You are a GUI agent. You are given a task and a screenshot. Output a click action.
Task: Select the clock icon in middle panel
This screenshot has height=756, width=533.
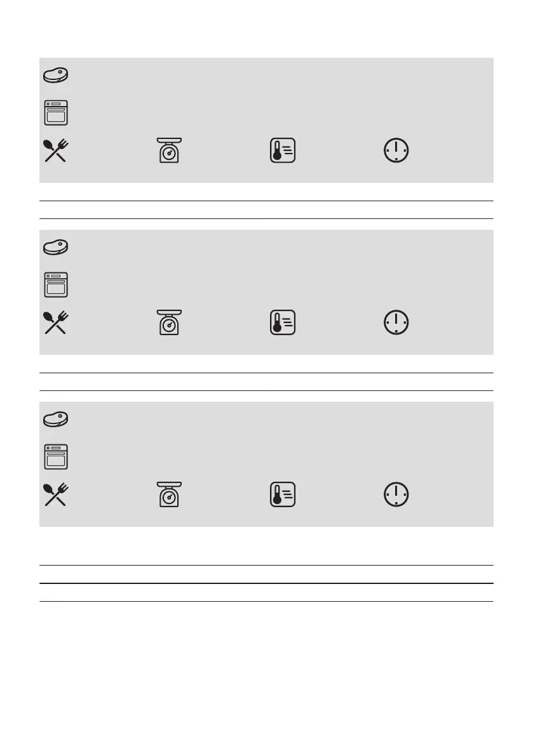(396, 322)
